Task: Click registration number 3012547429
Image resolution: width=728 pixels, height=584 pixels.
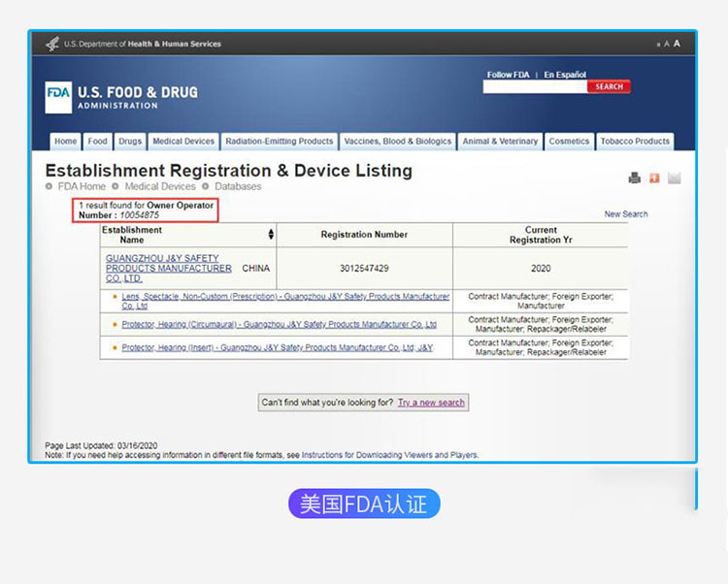Action: point(364,268)
